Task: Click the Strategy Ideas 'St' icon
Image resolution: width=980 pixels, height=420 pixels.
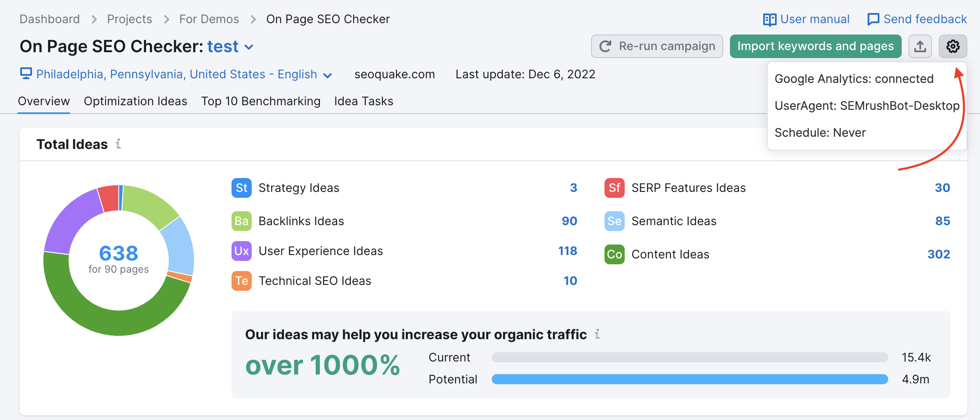Action: [241, 188]
